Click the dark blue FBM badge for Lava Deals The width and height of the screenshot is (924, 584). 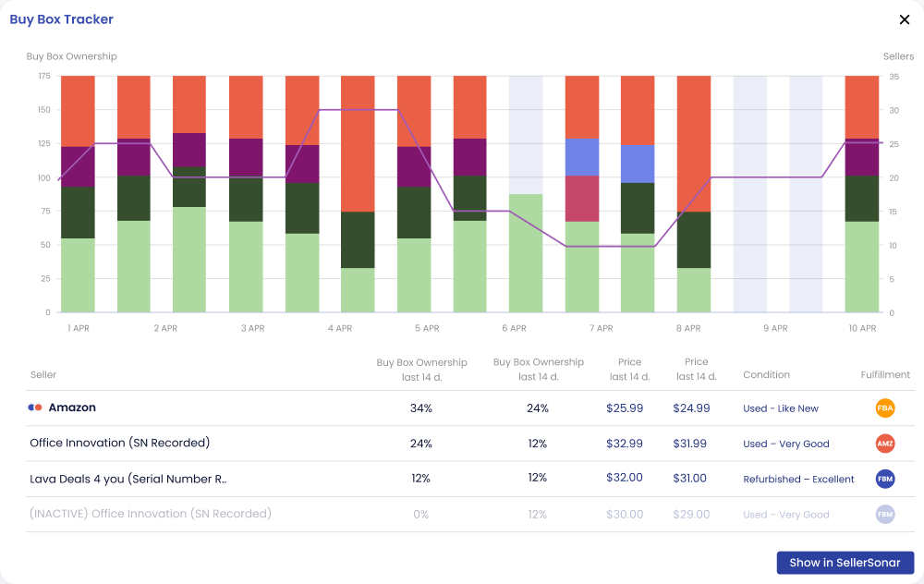[x=885, y=479]
